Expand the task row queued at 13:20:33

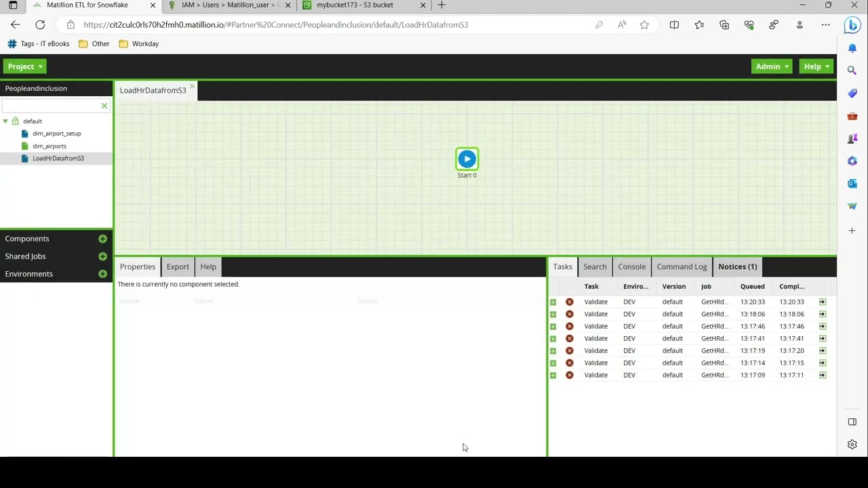pos(553,302)
